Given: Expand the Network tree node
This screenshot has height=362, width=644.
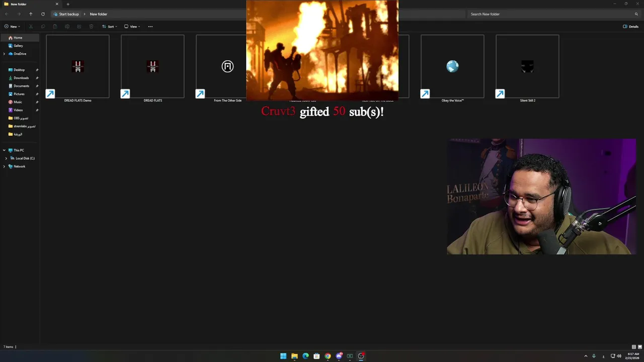Looking at the screenshot, I should 4,166.
